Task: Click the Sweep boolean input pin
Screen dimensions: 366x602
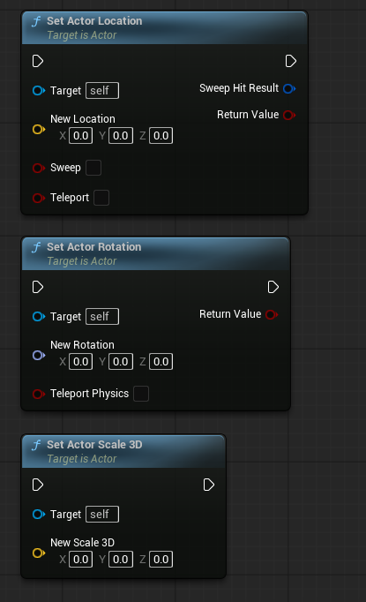Action: pos(39,168)
